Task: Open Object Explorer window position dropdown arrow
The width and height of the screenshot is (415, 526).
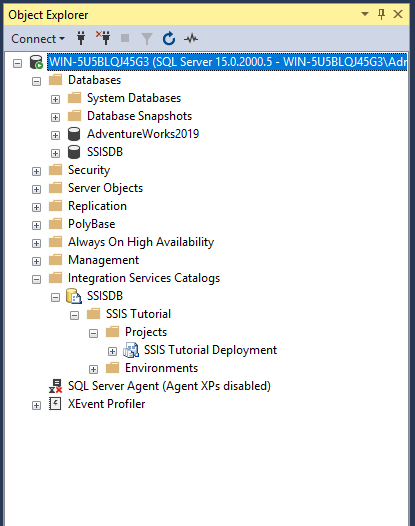Action: coord(365,14)
